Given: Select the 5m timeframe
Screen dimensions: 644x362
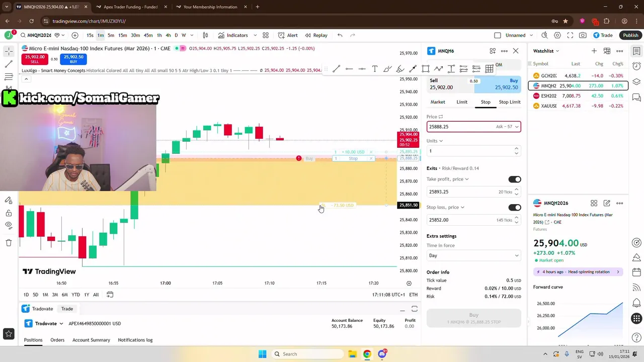Looking at the screenshot, I should point(111,35).
